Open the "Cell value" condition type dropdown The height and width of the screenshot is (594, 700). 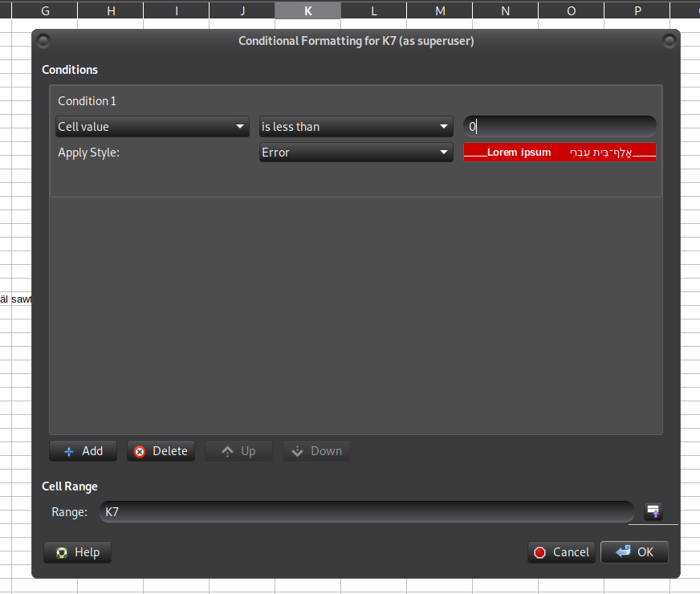tap(152, 127)
